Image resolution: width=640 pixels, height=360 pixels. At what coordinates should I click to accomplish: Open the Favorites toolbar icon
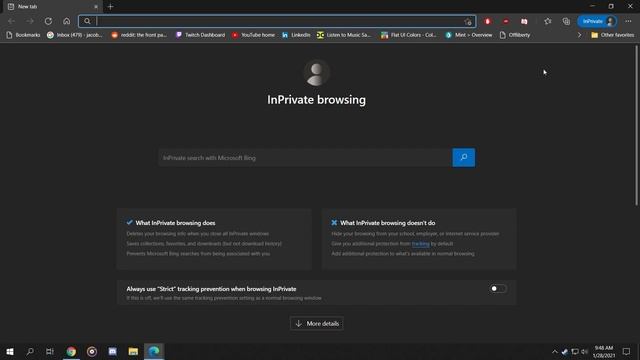point(548,21)
